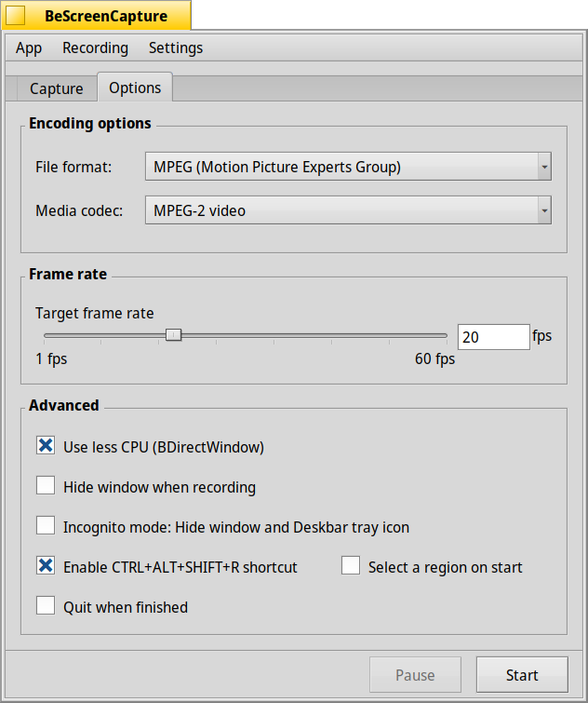The image size is (588, 703).
Task: Click the Start button
Action: pyautogui.click(x=522, y=675)
